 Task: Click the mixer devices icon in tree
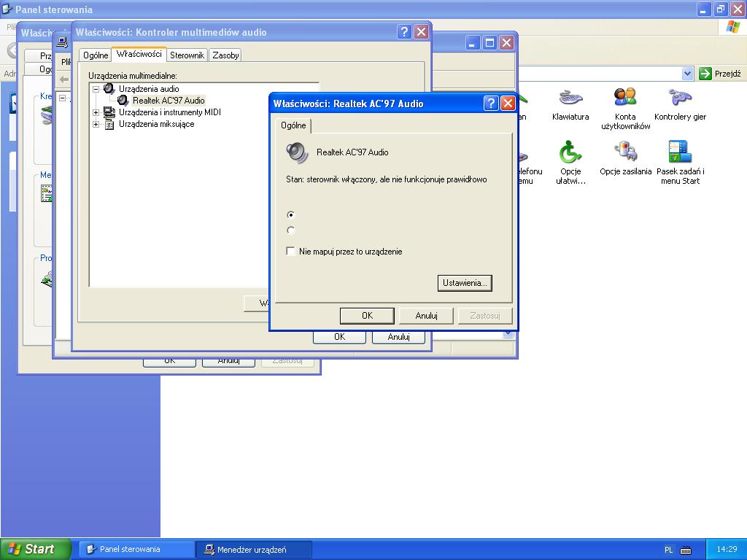[109, 124]
